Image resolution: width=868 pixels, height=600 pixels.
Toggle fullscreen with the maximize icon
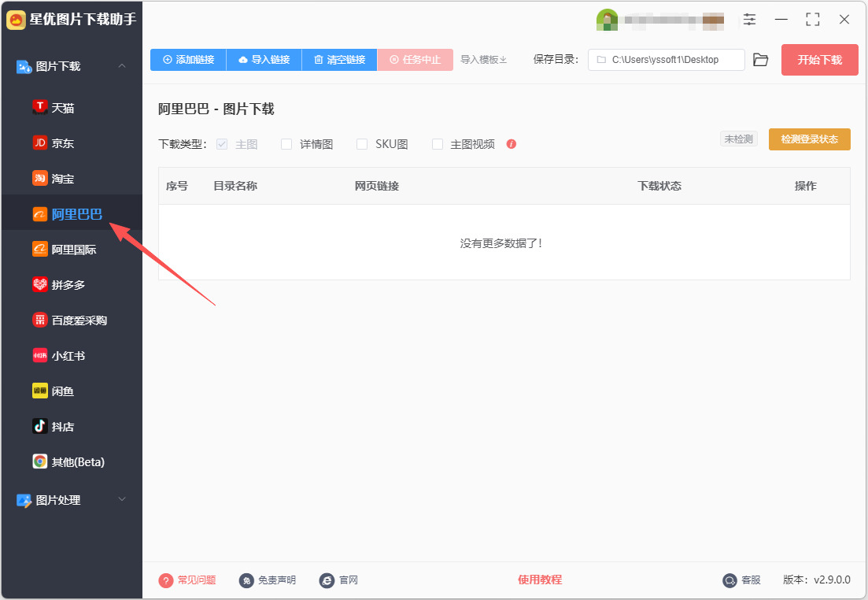point(812,20)
